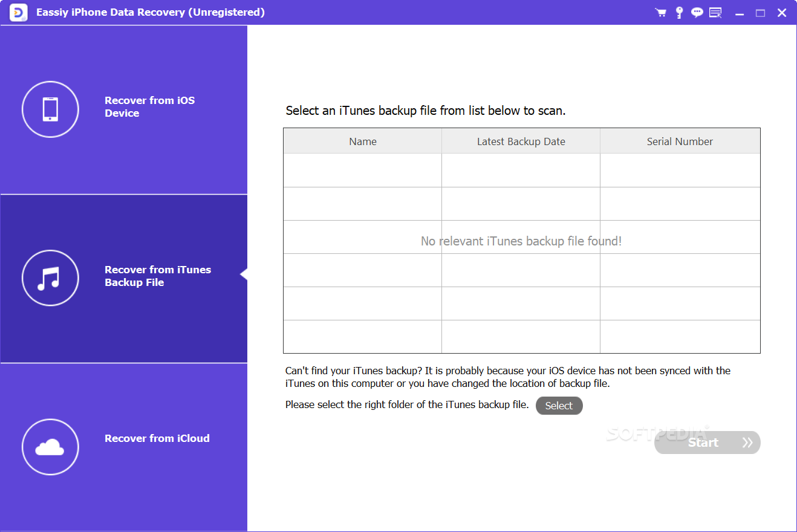This screenshot has height=532, width=797.
Task: Click the Eassiy app logo
Action: 18,13
